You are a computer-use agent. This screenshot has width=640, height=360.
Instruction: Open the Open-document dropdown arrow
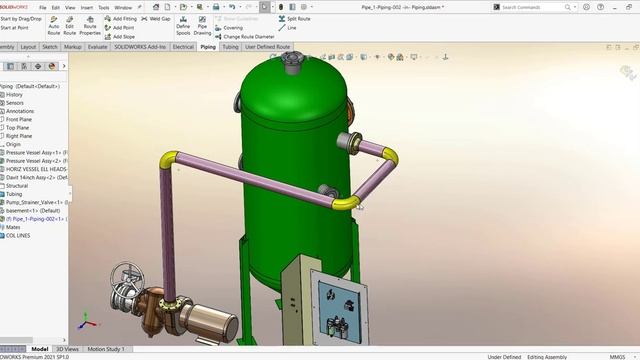point(191,7)
